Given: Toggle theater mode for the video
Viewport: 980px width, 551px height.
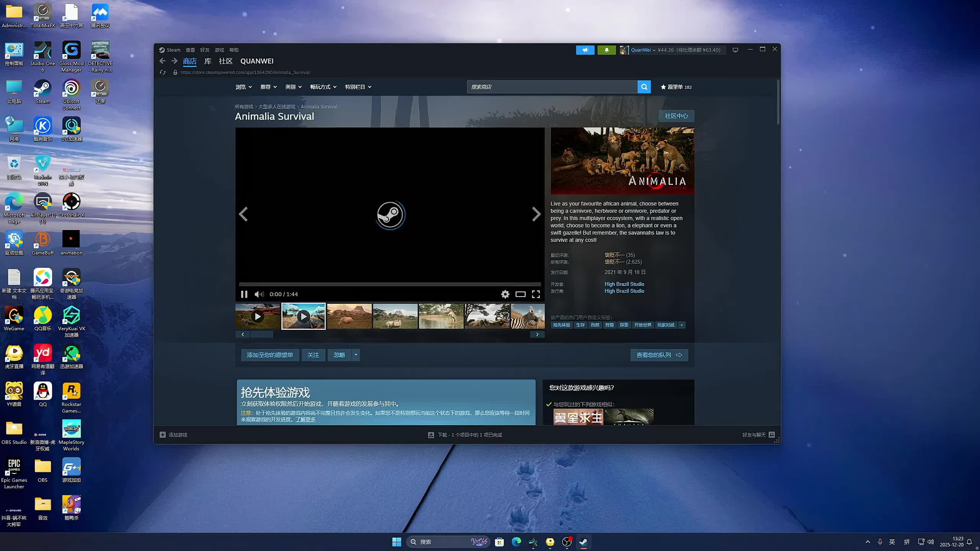Looking at the screenshot, I should tap(520, 294).
